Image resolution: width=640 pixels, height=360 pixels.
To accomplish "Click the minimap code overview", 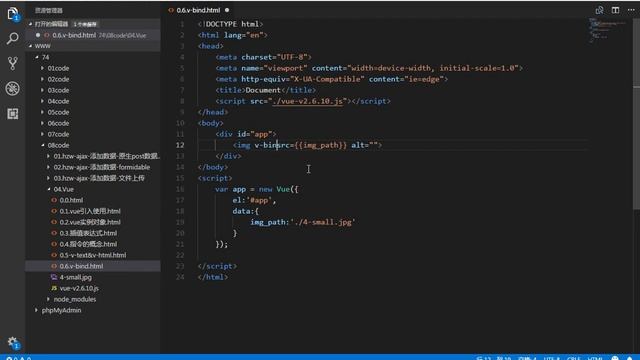I will point(607,31).
